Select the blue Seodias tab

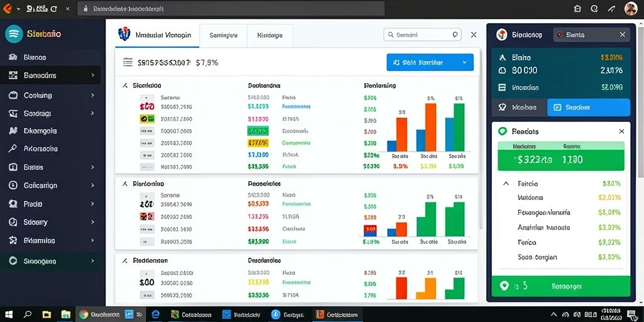tap(589, 107)
